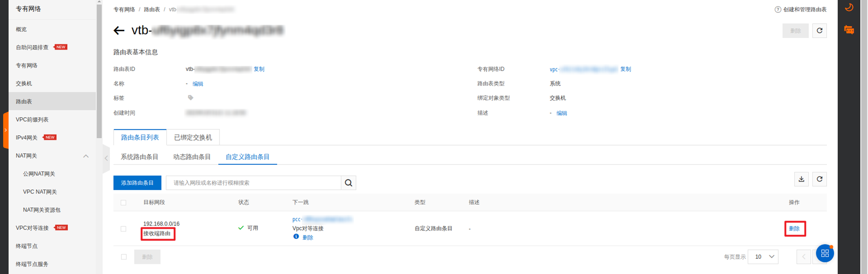The width and height of the screenshot is (868, 274).
Task: Click the orange moon icon at top right
Action: coord(849,7)
